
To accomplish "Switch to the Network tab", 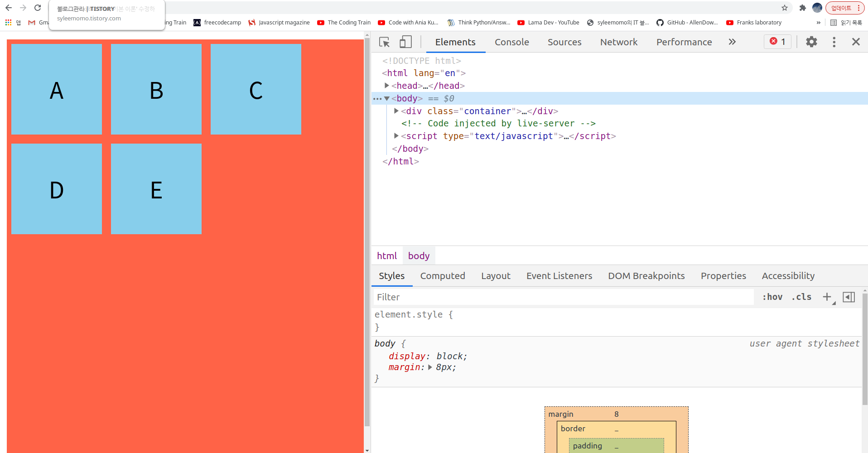I will click(x=619, y=42).
